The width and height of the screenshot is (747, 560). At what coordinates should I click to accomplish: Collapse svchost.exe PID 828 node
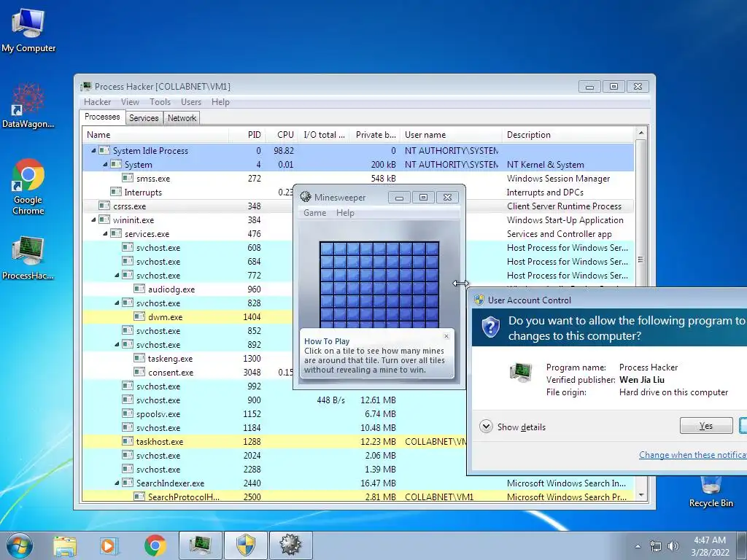tap(117, 303)
